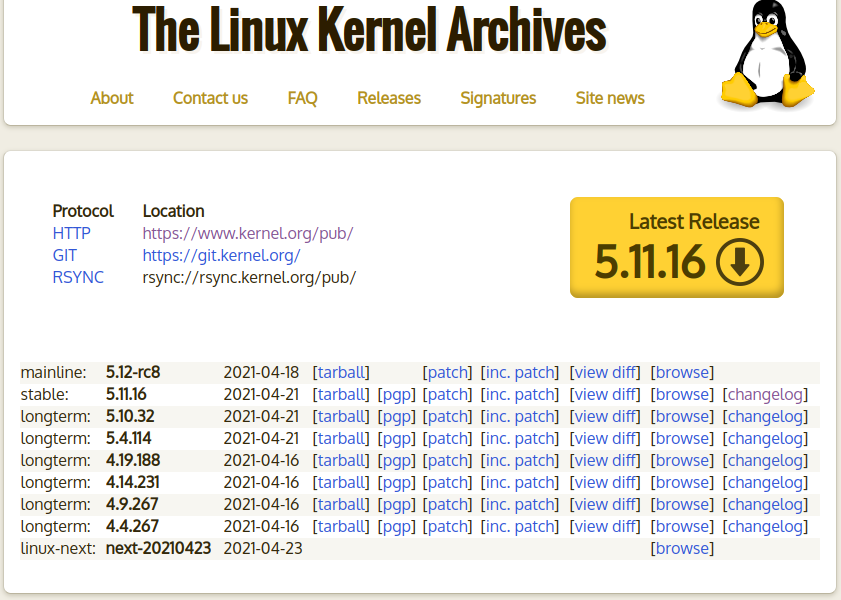
Task: Browse longterm 4.14.231 source
Action: (x=682, y=482)
